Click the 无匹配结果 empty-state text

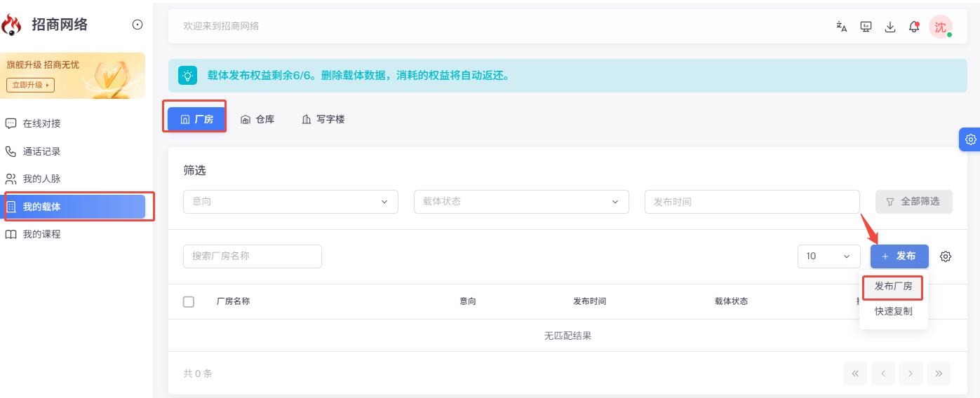coord(568,336)
